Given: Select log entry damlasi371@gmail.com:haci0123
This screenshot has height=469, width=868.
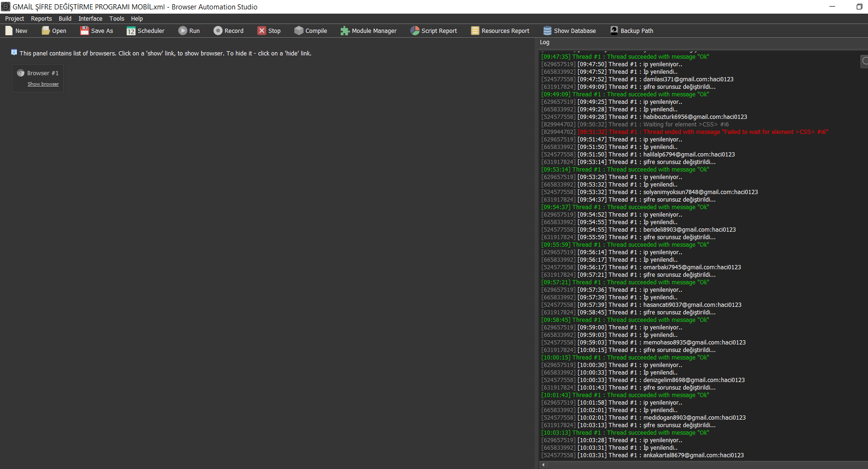Looking at the screenshot, I should [x=637, y=79].
